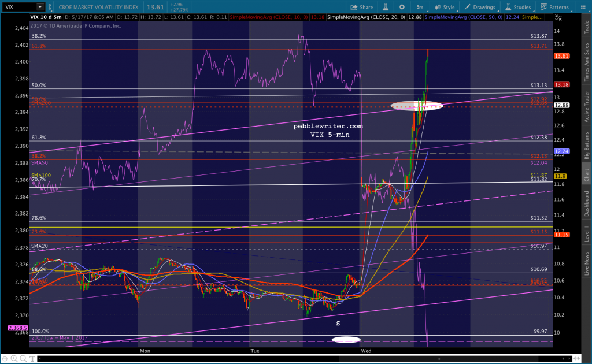592x364 pixels.
Task: Click the Mon date label on time axis
Action: pyautogui.click(x=145, y=351)
